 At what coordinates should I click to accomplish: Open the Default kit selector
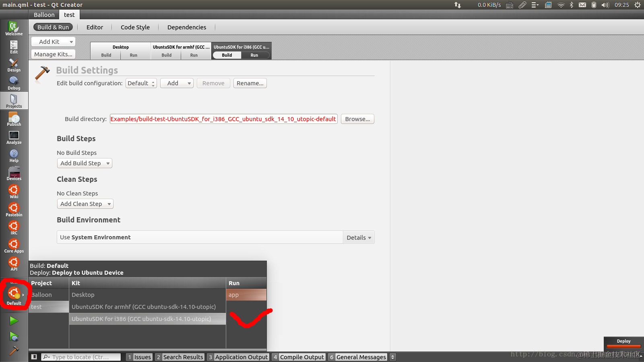point(14,296)
